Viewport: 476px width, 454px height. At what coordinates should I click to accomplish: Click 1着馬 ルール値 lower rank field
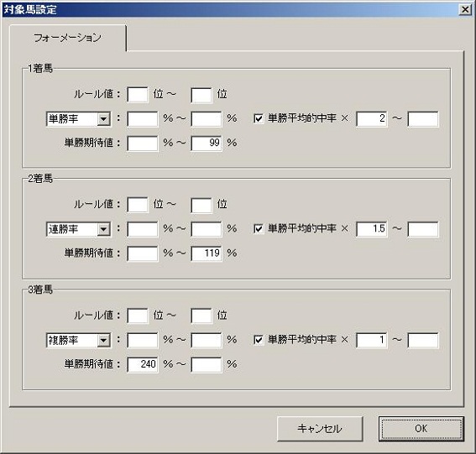coord(138,95)
